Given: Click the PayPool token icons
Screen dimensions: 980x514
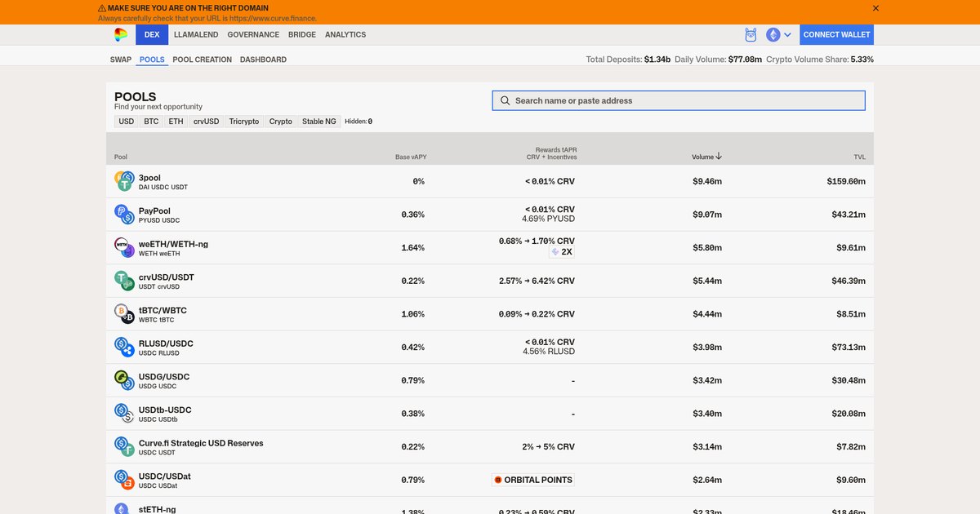Looking at the screenshot, I should point(123,215).
